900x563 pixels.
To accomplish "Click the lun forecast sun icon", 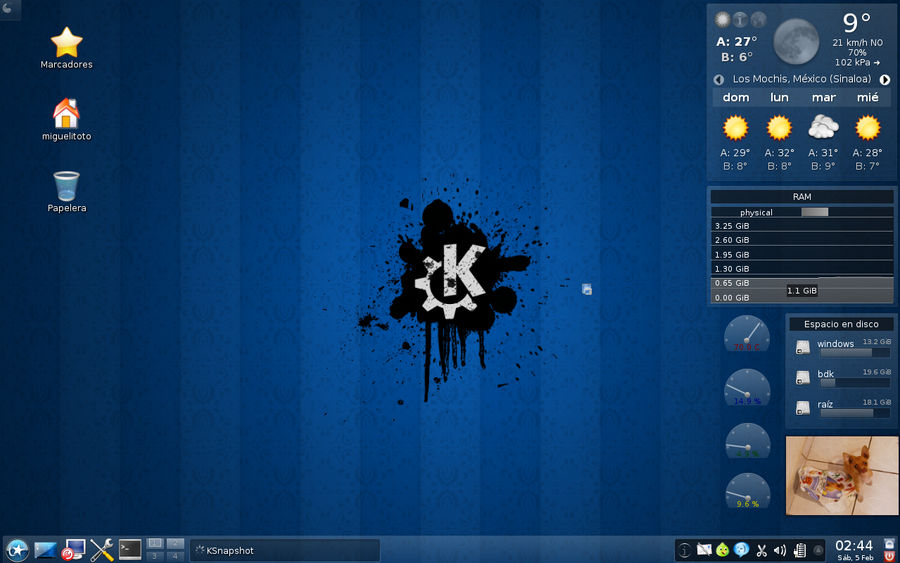I will click(779, 127).
